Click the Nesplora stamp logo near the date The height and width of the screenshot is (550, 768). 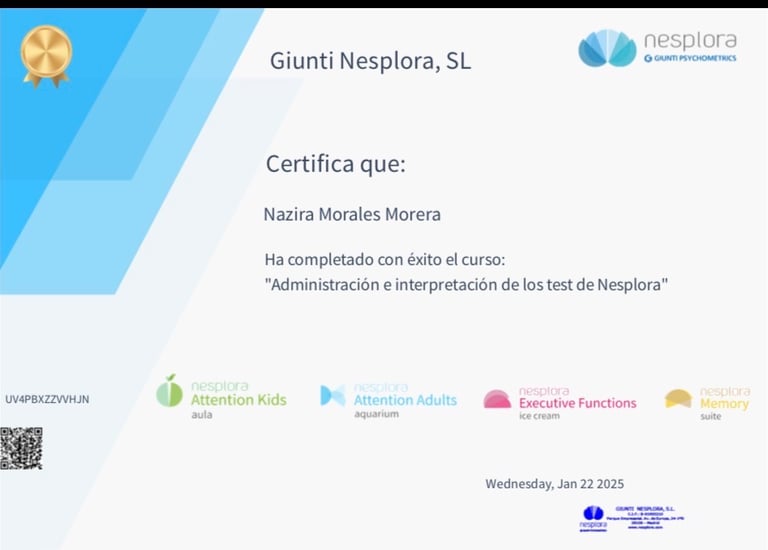tap(593, 519)
